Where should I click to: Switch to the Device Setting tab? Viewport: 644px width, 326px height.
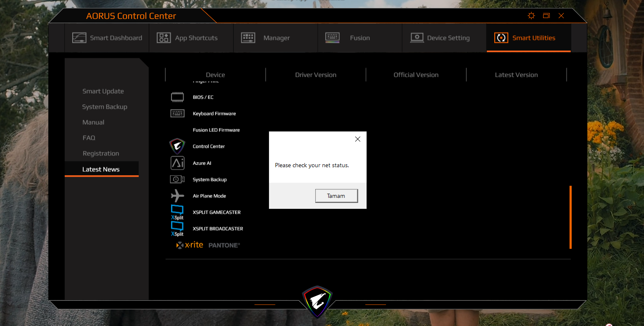[x=444, y=38]
